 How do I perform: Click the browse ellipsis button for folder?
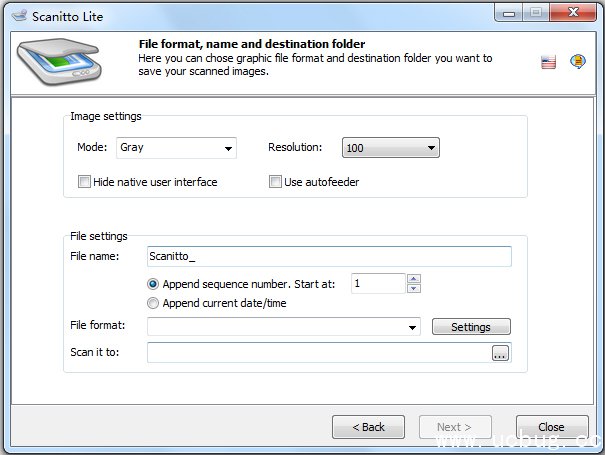coord(500,353)
